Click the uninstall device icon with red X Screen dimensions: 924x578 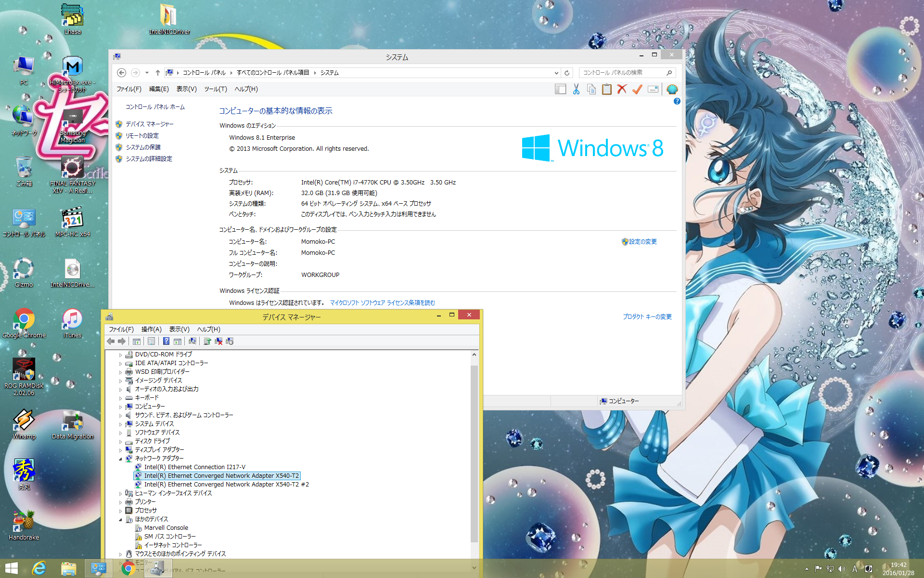point(218,341)
